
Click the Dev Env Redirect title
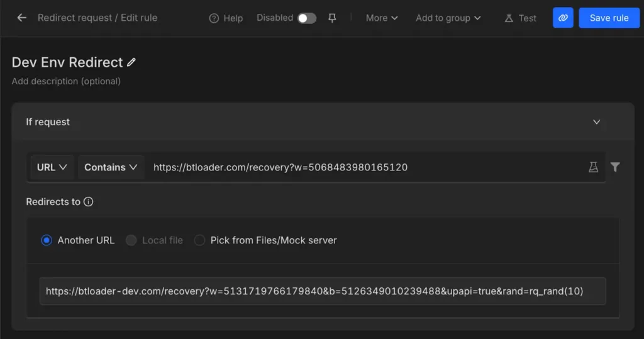point(67,62)
